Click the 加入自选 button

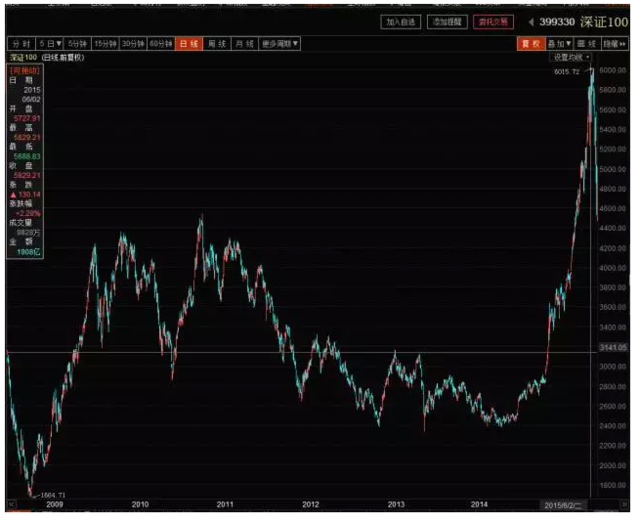(x=401, y=21)
